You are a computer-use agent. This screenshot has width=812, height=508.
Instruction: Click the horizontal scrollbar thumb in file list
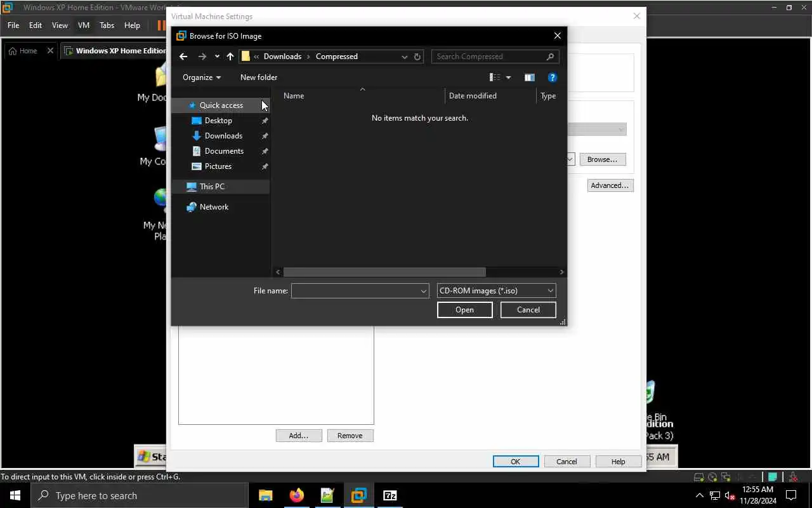[x=384, y=272]
